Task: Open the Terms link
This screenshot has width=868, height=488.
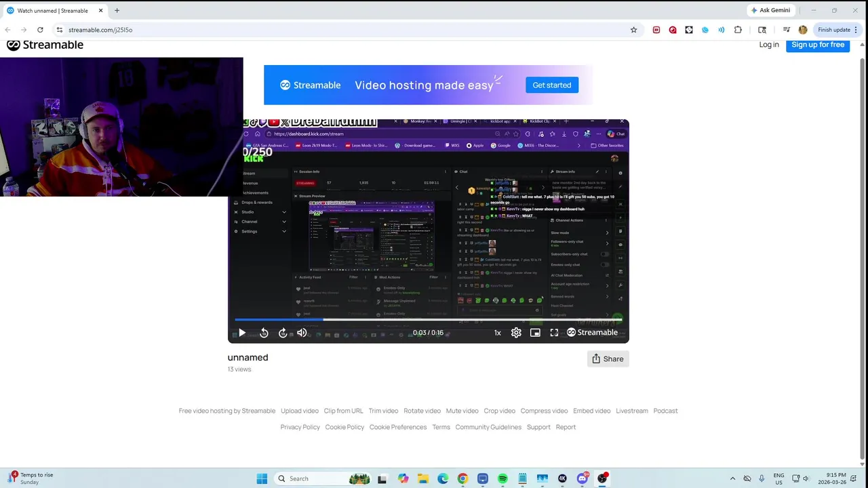Action: (x=441, y=427)
